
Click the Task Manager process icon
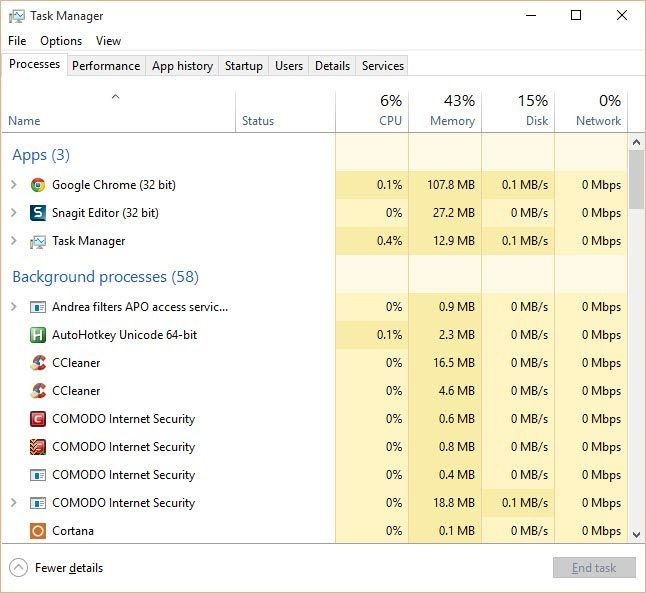[x=38, y=241]
